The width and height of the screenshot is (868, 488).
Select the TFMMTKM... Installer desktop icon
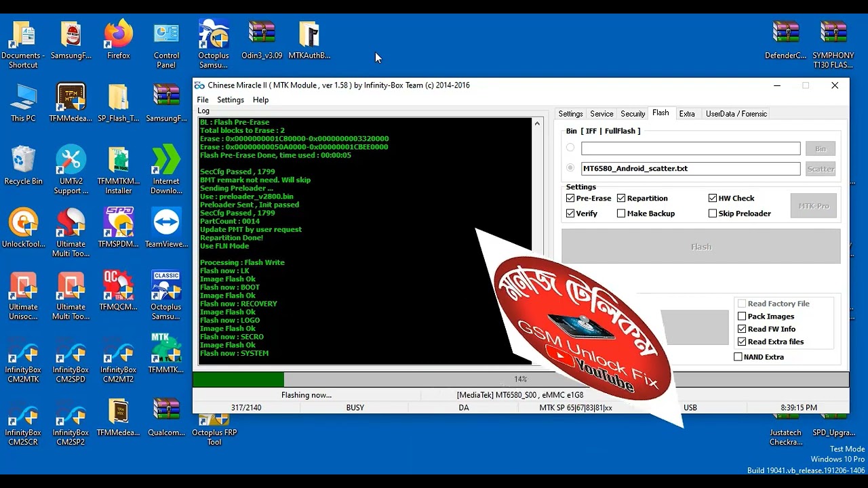coord(119,170)
